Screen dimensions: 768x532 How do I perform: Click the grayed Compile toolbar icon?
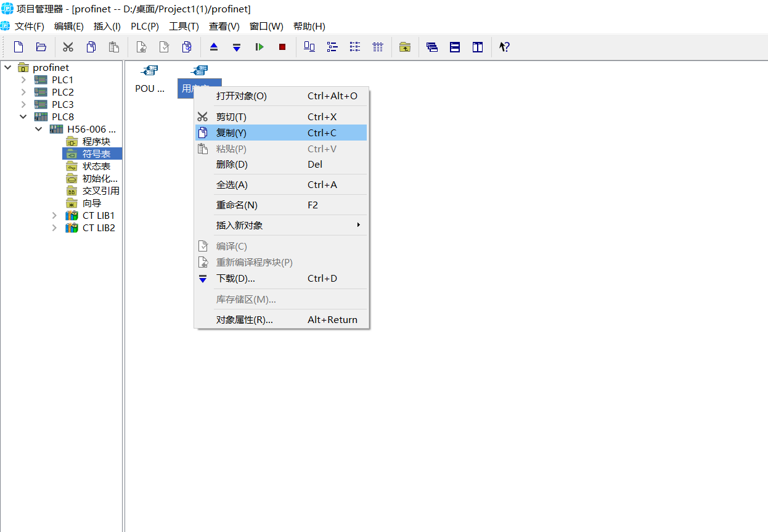coord(142,47)
